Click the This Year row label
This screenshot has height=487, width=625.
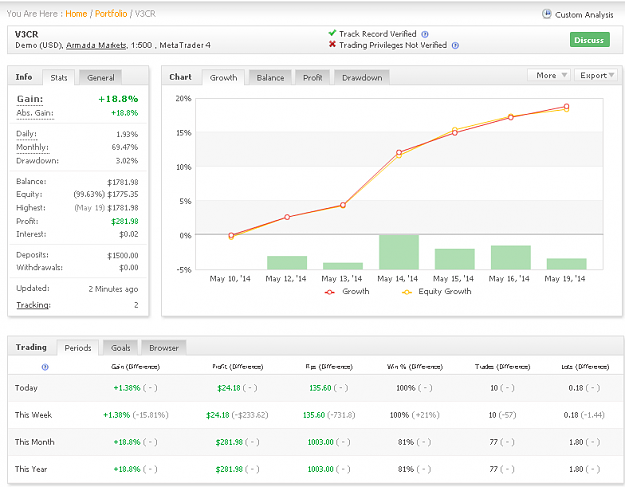31,469
